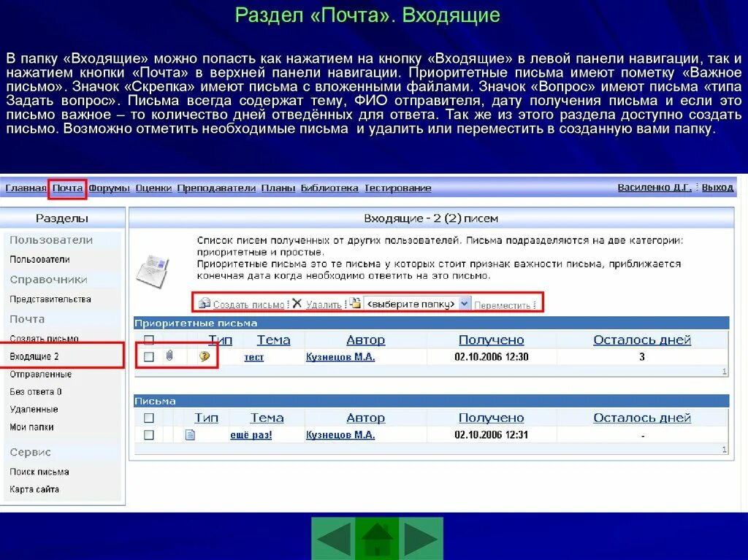
Task: Open Карта сайта in the sidebar
Action: (34, 489)
